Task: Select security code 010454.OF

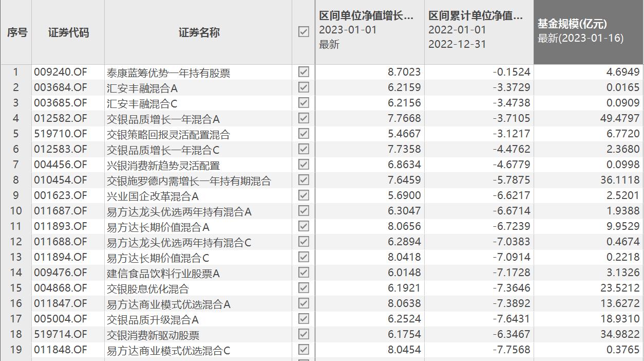Action: [x=61, y=180]
